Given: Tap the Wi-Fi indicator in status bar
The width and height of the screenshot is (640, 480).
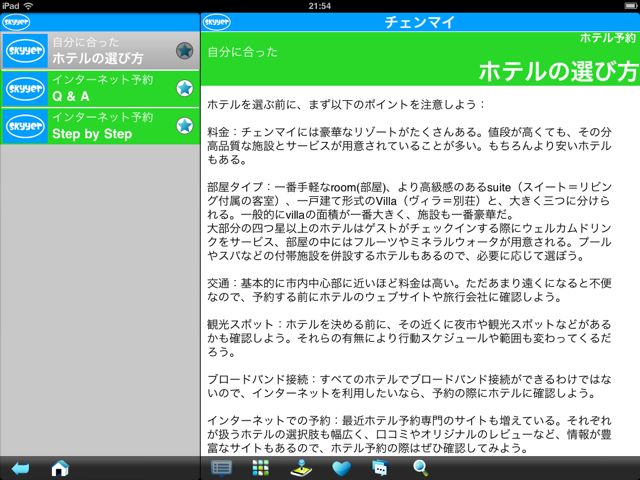Looking at the screenshot, I should [28, 6].
